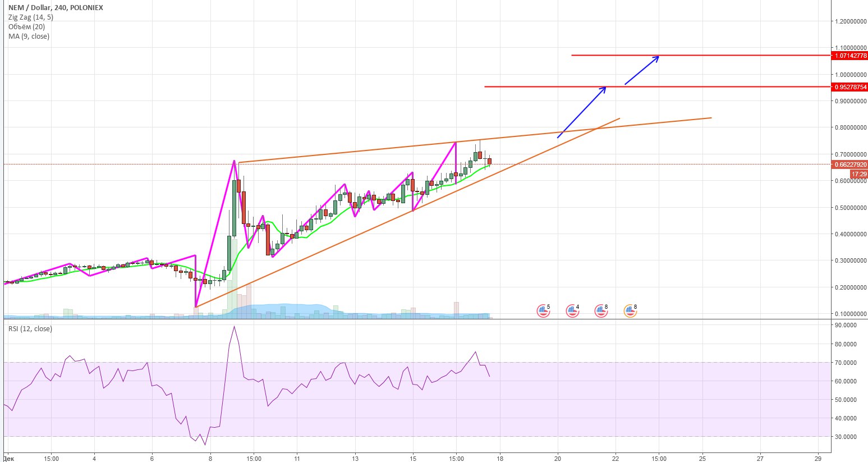The width and height of the screenshot is (868, 462).
Task: Open the orange-ringed US event icon marked 8
Action: pos(630,310)
